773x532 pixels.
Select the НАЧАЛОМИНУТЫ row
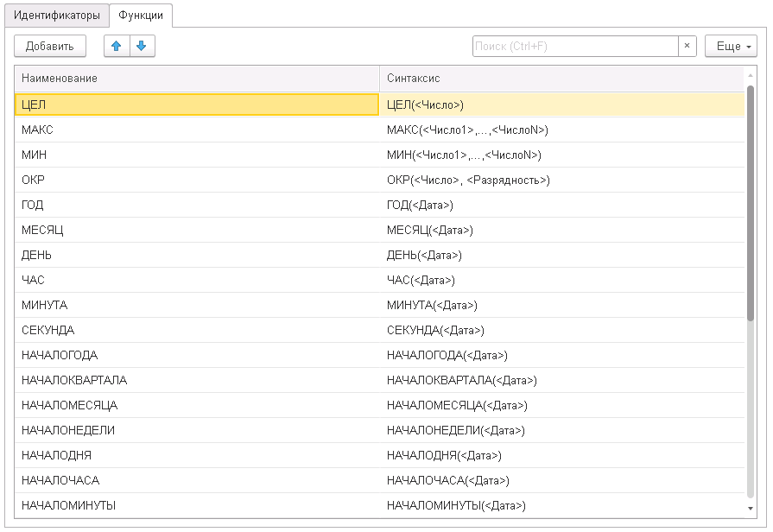[197, 505]
